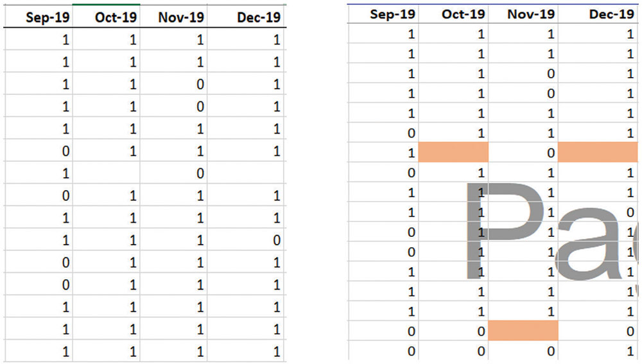Click the Dec-19 header in right table
The width and height of the screenshot is (642, 364).
(611, 14)
